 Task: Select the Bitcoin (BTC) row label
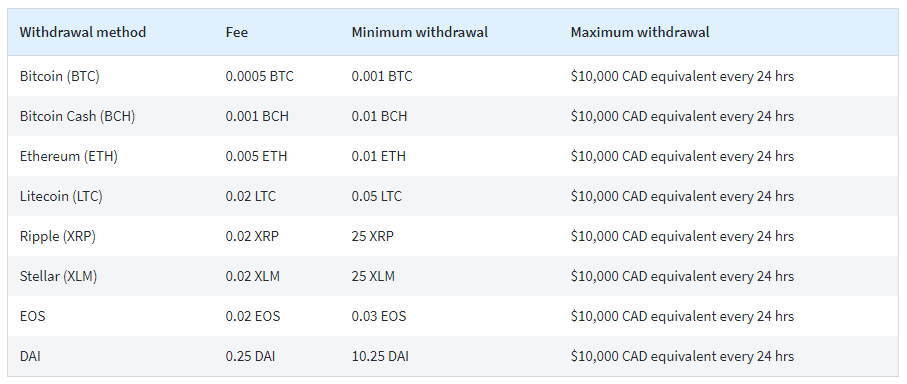60,76
